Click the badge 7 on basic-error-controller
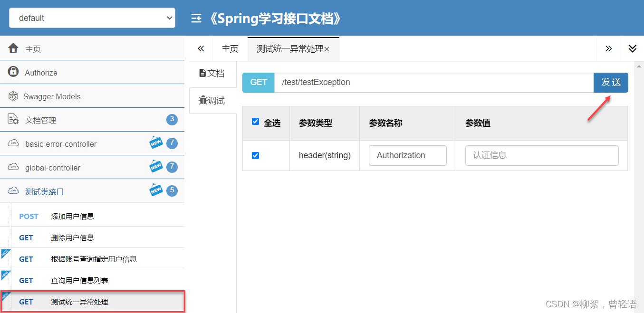 (172, 143)
